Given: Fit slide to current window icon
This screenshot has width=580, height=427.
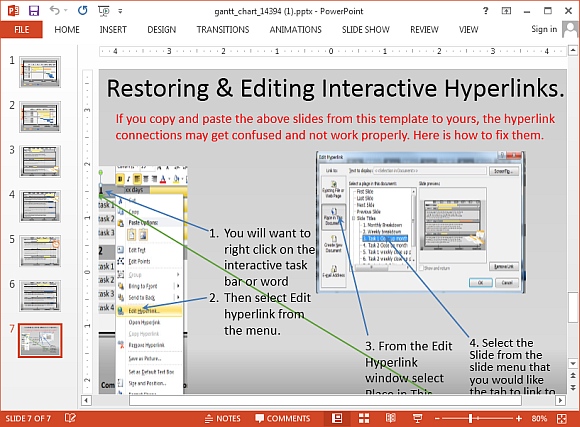Looking at the screenshot, I should pyautogui.click(x=562, y=418).
